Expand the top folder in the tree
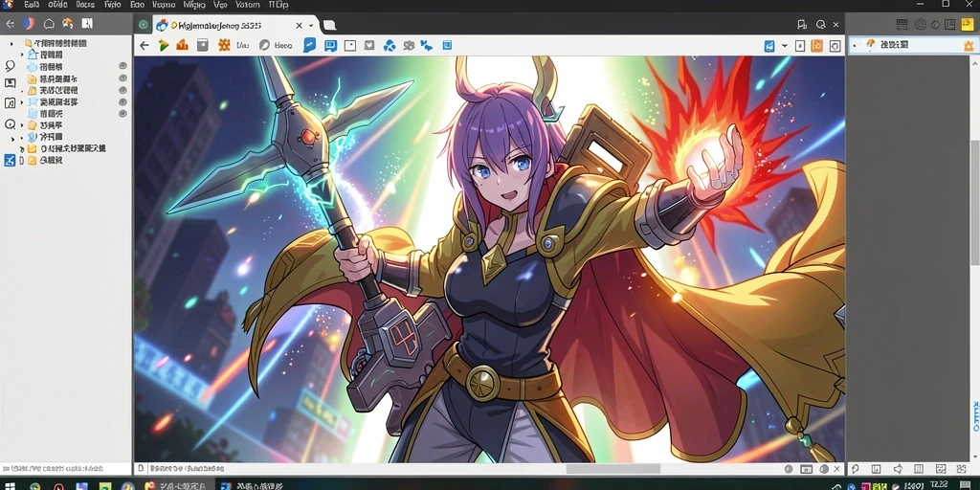980x490 pixels. pos(11,43)
